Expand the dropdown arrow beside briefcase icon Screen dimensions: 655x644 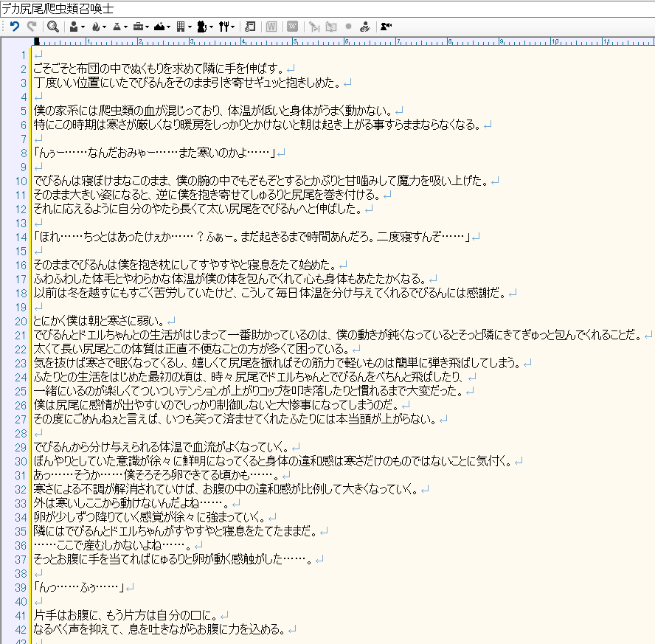click(x=147, y=27)
